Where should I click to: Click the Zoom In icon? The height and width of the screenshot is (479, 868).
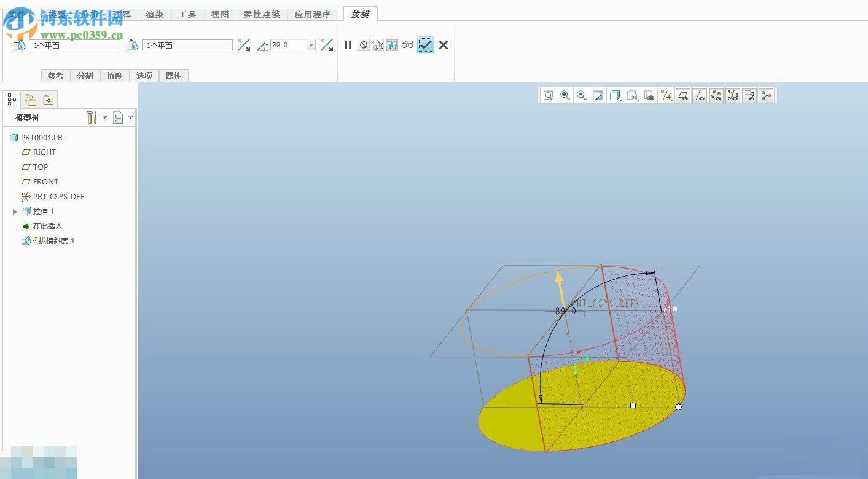[x=565, y=95]
